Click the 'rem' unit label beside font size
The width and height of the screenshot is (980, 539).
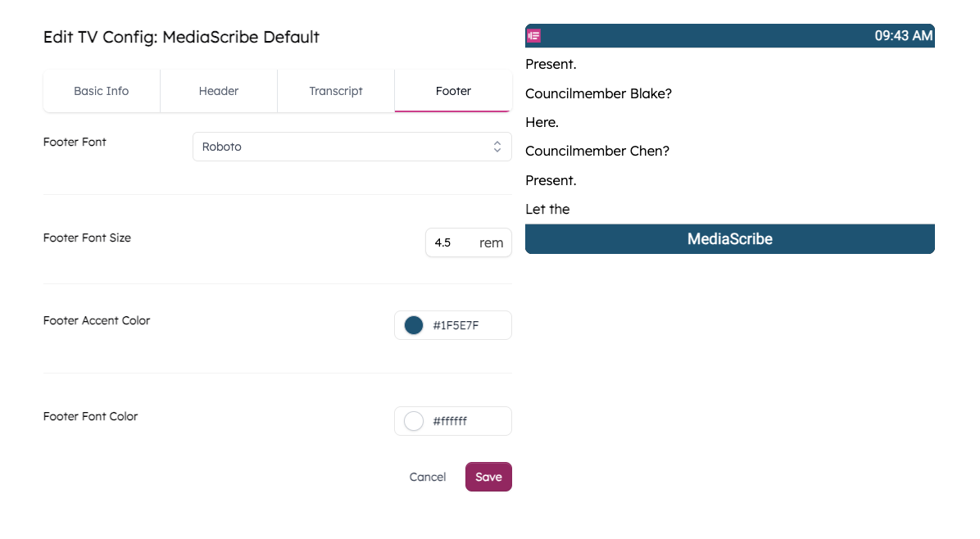pos(491,242)
